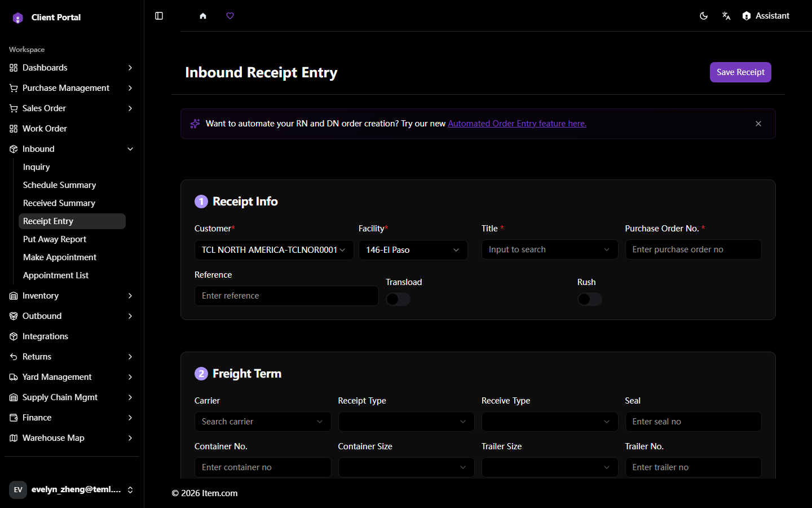The width and height of the screenshot is (812, 508).
Task: Focus the Seal number field
Action: (x=694, y=422)
